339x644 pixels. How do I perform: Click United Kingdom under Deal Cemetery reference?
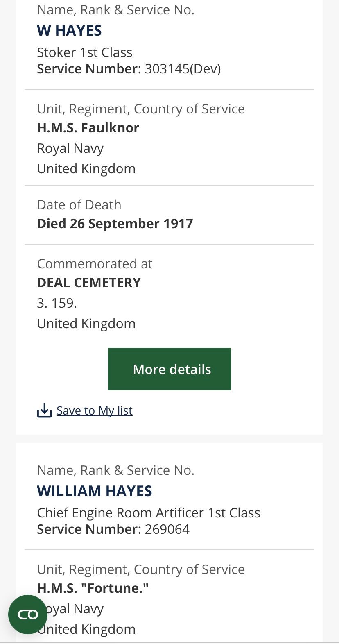pos(86,324)
